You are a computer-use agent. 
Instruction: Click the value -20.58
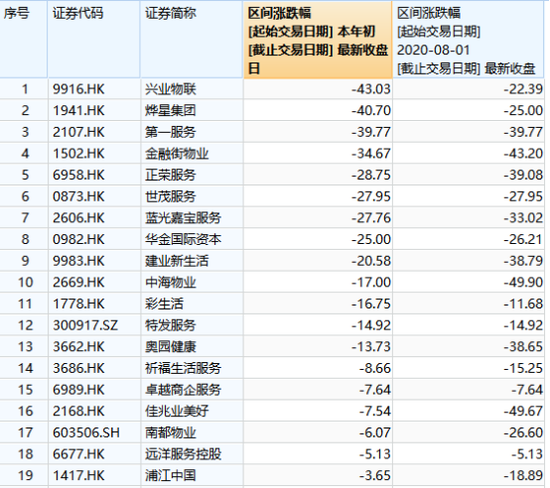coord(371,261)
